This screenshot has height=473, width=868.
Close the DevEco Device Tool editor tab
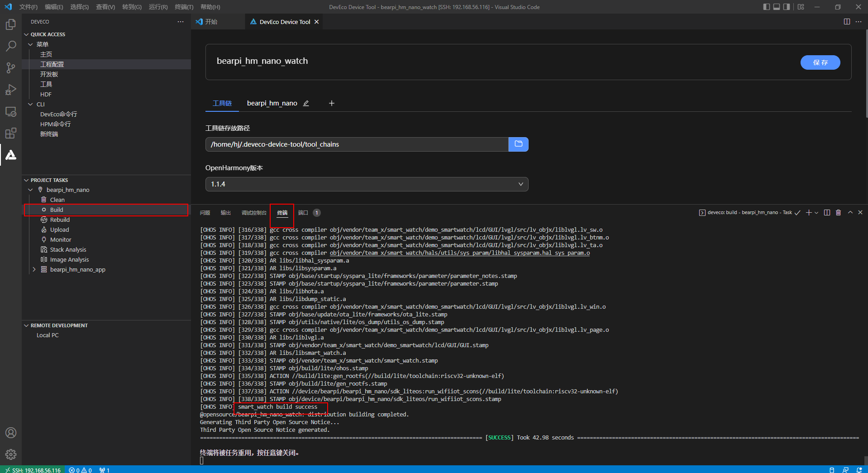317,22
